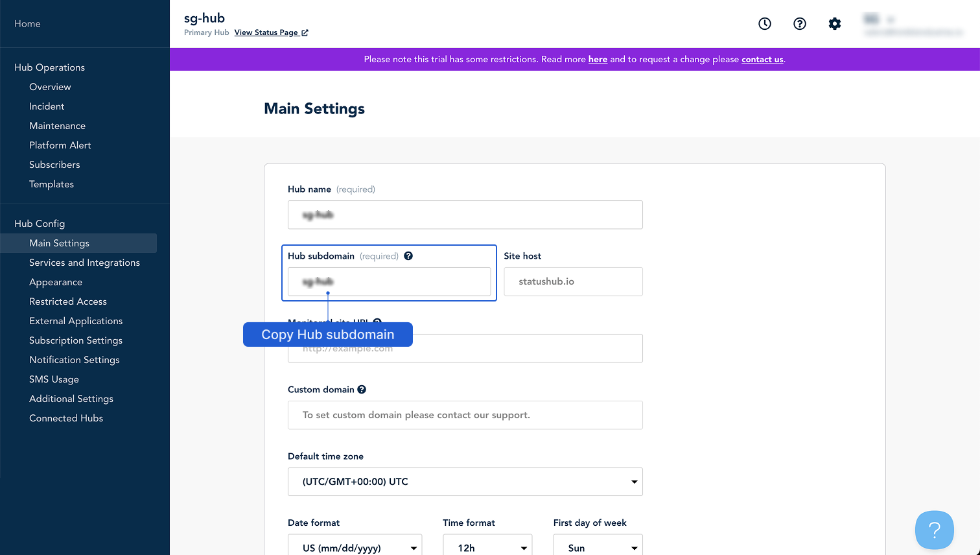Click Home in the sidebar
Image resolution: width=980 pixels, height=555 pixels.
click(x=27, y=23)
